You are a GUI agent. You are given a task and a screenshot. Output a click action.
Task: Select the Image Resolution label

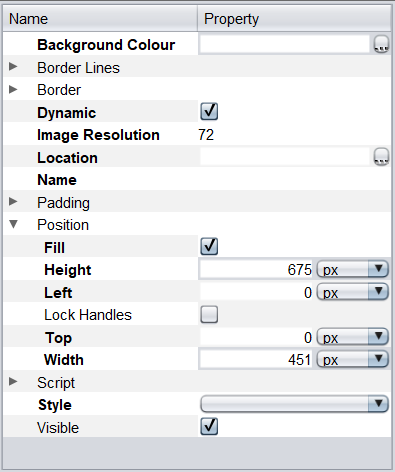point(98,135)
